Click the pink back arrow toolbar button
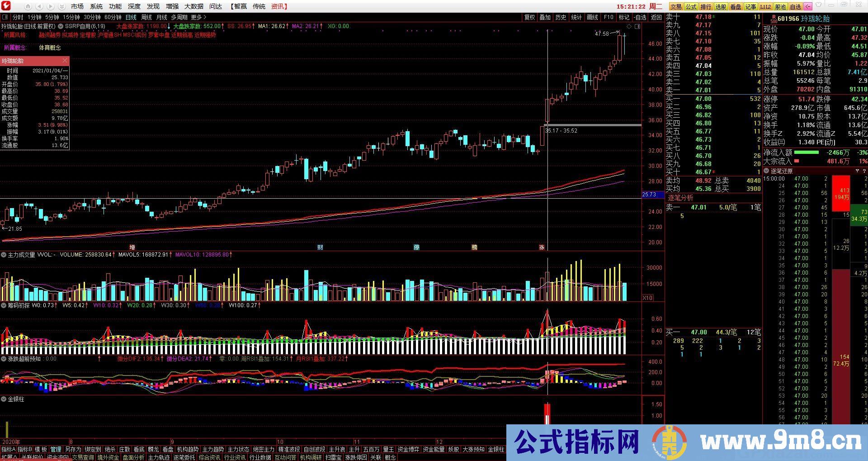 808,6
